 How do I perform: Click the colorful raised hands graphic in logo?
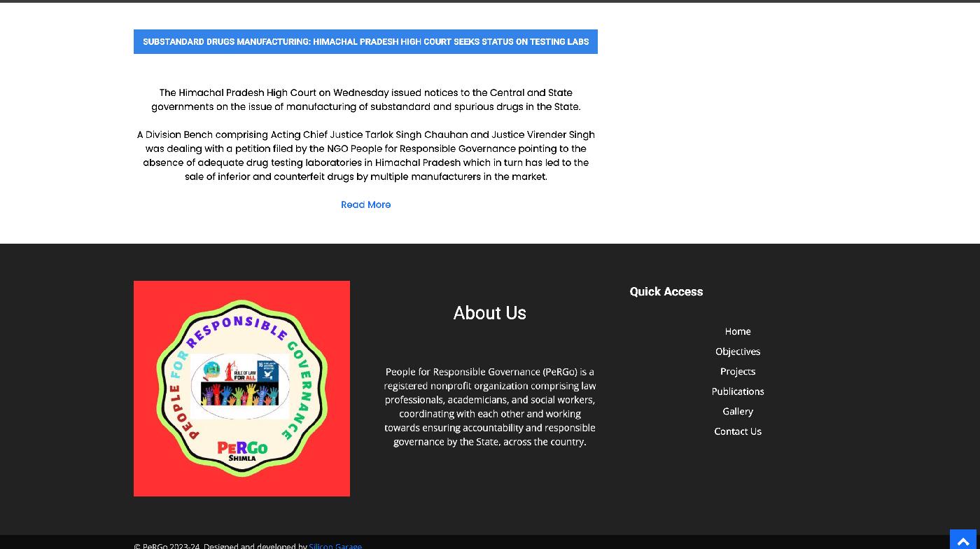(239, 394)
